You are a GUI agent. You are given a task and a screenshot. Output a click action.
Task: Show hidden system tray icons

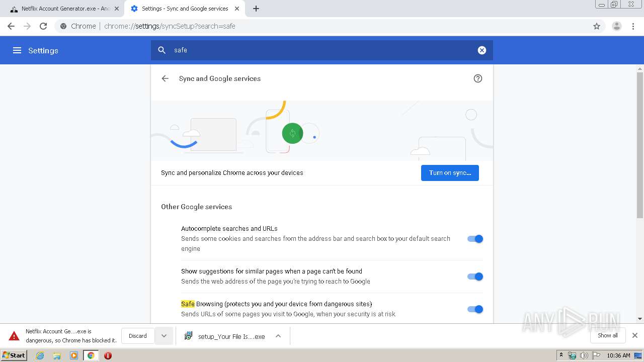[x=561, y=355]
